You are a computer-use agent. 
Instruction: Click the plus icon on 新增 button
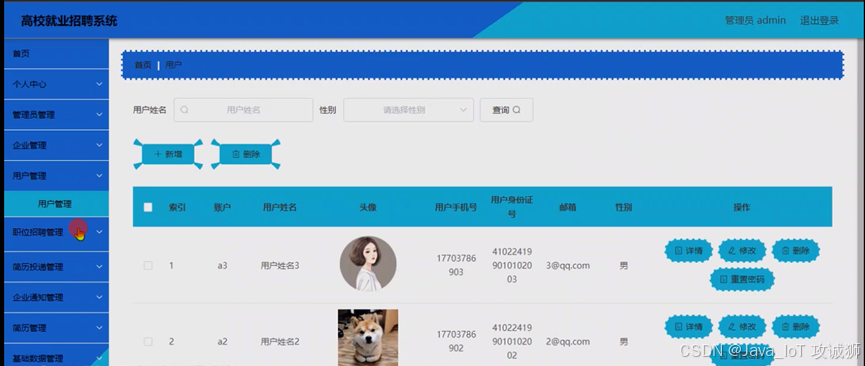click(x=158, y=155)
